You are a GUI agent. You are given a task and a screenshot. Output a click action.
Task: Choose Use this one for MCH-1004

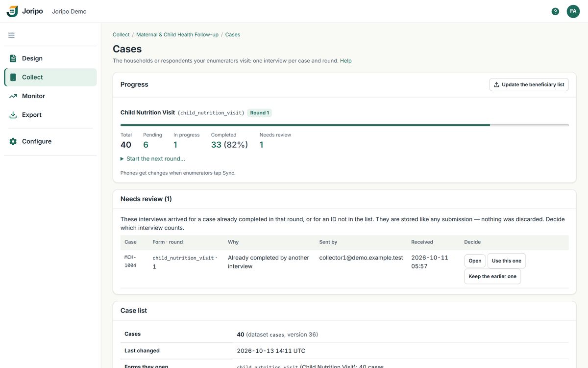[x=507, y=261]
